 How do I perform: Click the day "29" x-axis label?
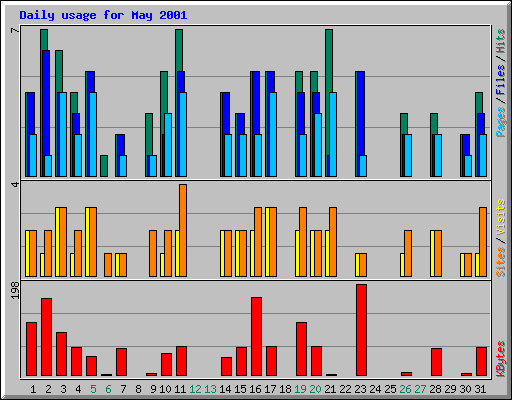click(x=450, y=389)
